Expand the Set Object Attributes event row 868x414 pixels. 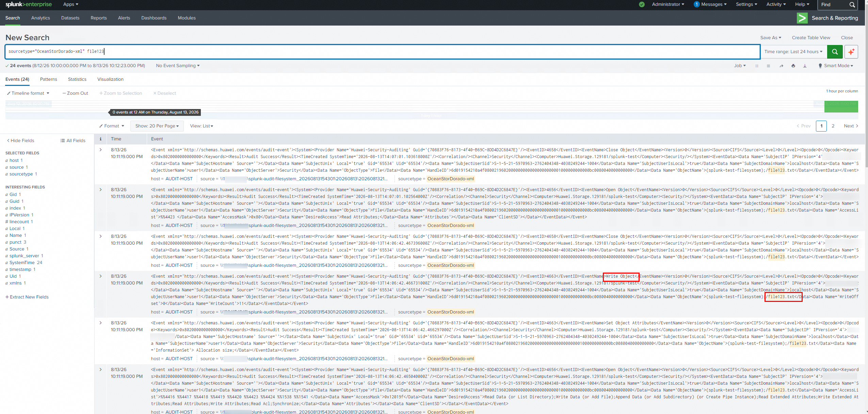click(x=100, y=323)
